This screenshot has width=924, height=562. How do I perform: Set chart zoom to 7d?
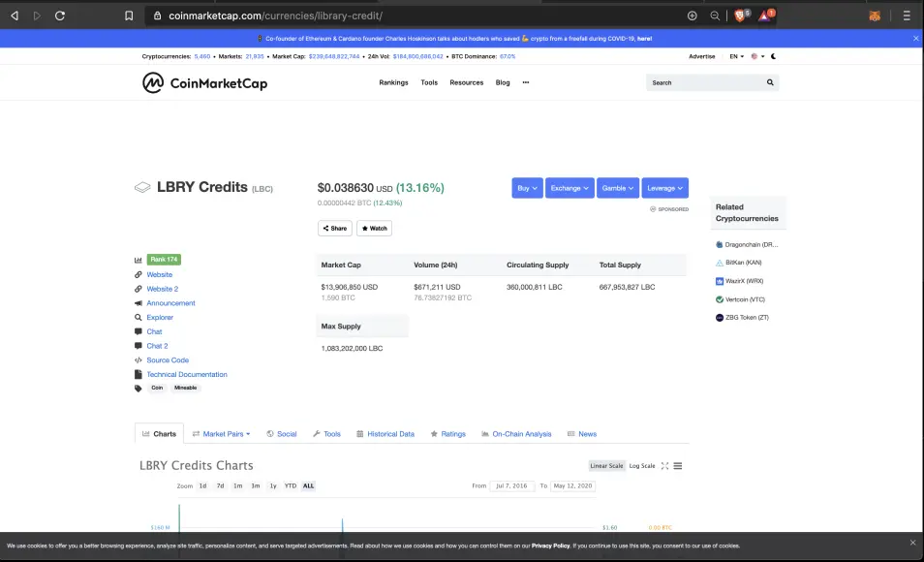(x=220, y=485)
